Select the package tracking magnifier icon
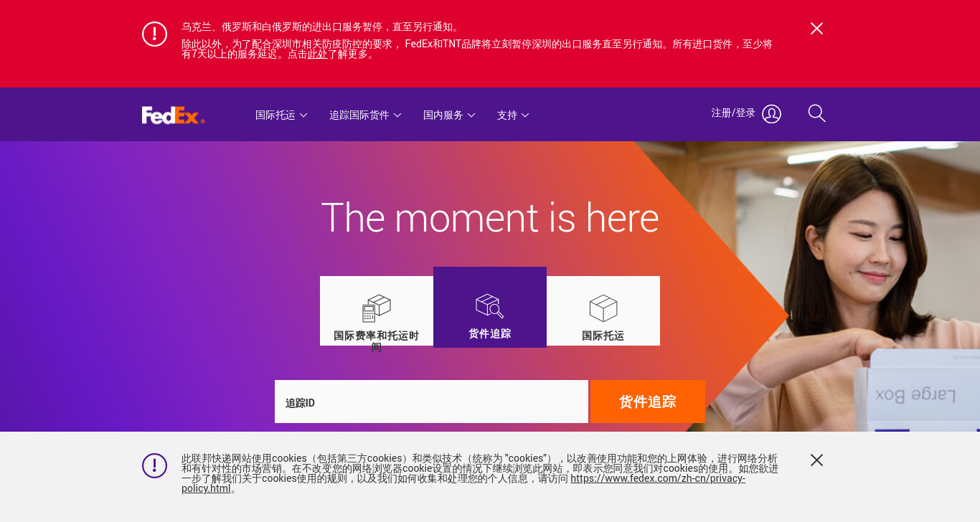 (490, 306)
